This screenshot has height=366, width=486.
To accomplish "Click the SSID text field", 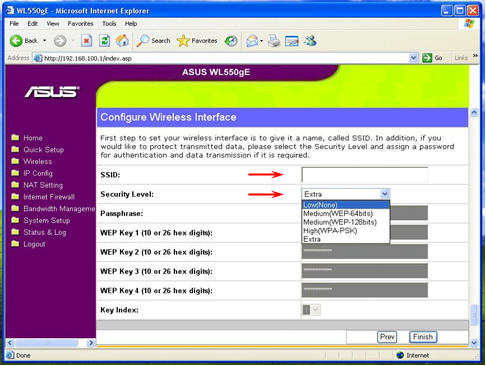I will pyautogui.click(x=365, y=175).
